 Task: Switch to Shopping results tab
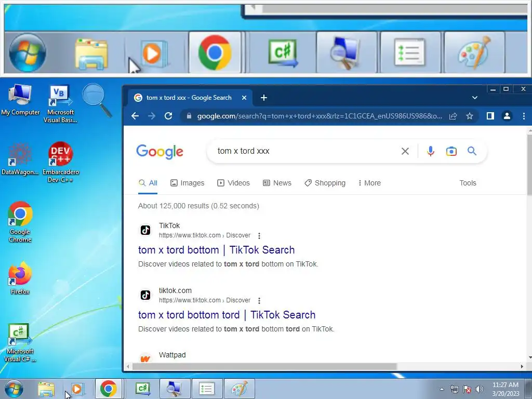click(325, 183)
